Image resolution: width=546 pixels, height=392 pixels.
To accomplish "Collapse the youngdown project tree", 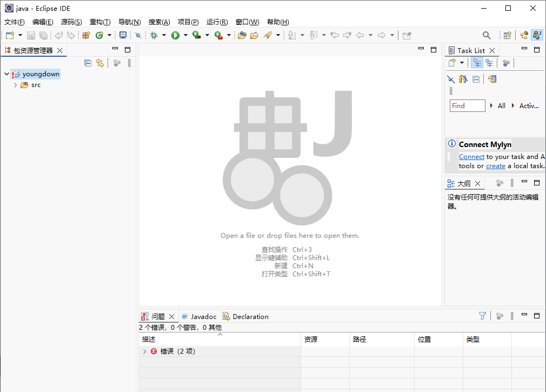I will click(6, 74).
